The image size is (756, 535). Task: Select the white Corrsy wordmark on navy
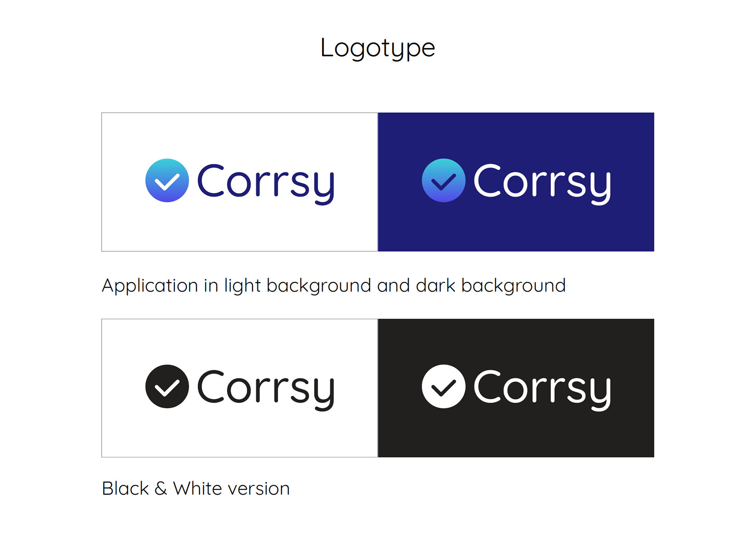[542, 184]
